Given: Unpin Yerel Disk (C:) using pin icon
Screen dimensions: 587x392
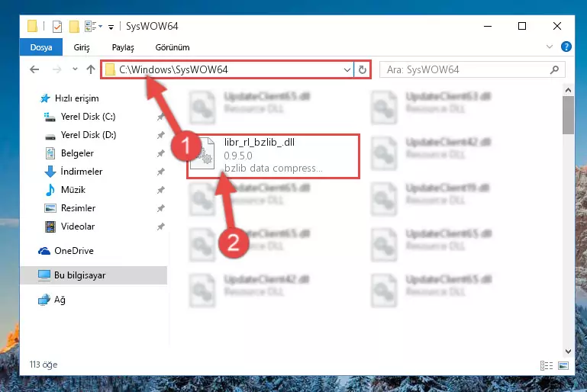Looking at the screenshot, I should coord(160,117).
